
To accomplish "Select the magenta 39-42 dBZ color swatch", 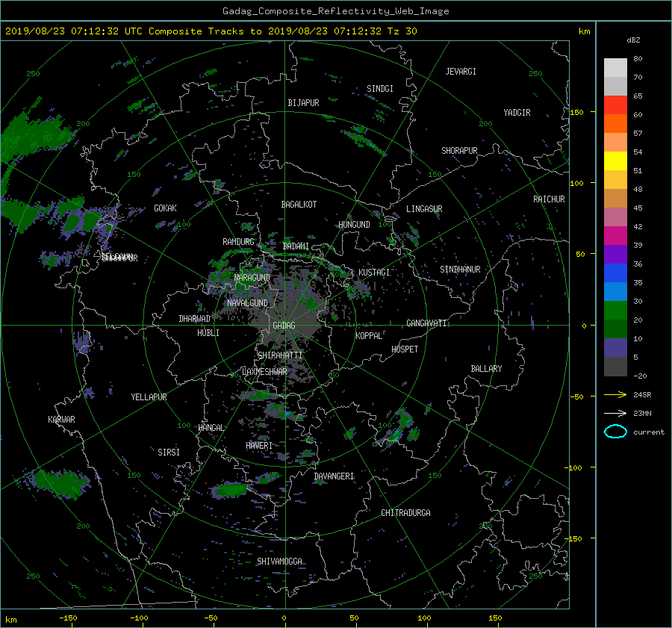I will (615, 236).
